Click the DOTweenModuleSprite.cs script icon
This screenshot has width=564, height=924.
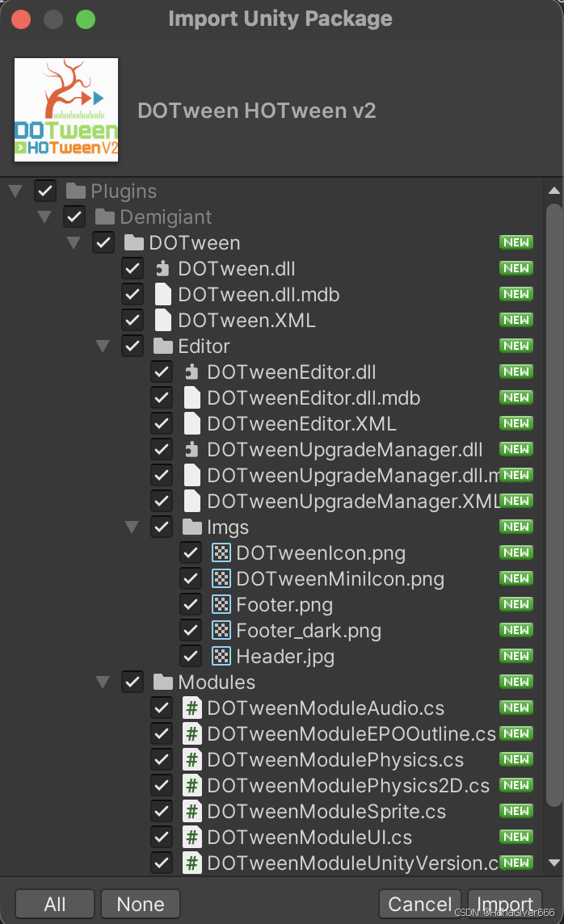point(192,812)
